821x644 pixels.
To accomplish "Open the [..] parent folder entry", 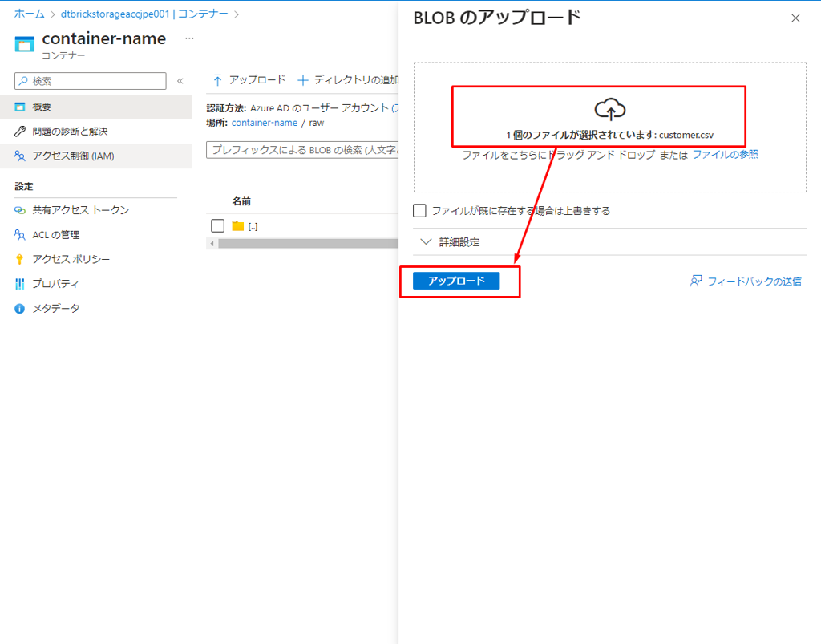I will coord(253,227).
